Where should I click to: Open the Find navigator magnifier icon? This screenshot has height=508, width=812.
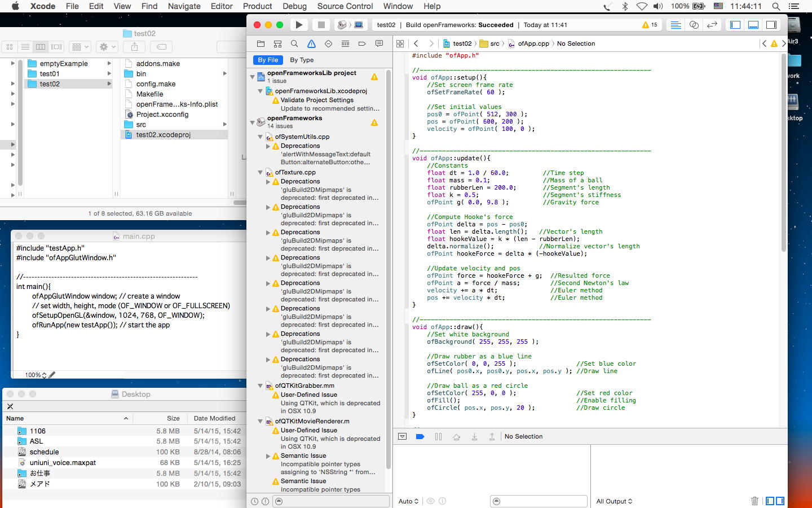(294, 43)
